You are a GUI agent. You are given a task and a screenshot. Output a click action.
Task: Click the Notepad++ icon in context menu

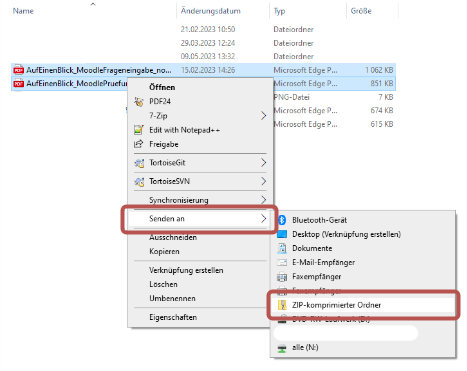pos(139,130)
